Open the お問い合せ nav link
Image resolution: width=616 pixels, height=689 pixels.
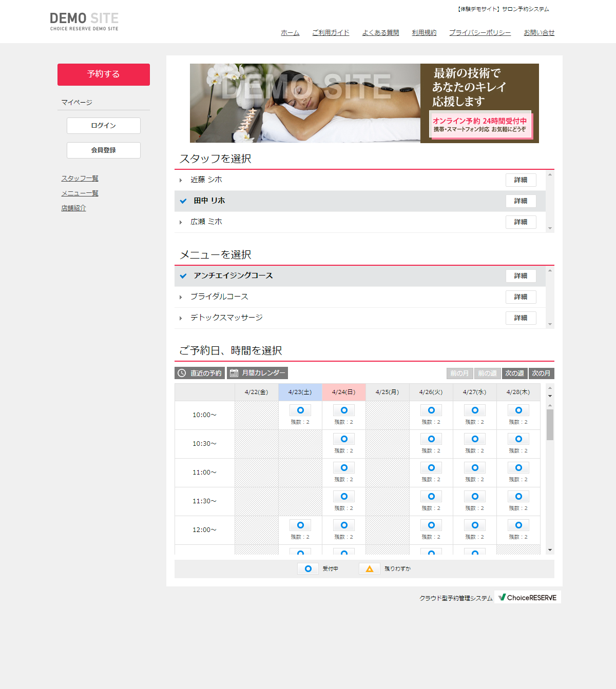[x=539, y=33]
